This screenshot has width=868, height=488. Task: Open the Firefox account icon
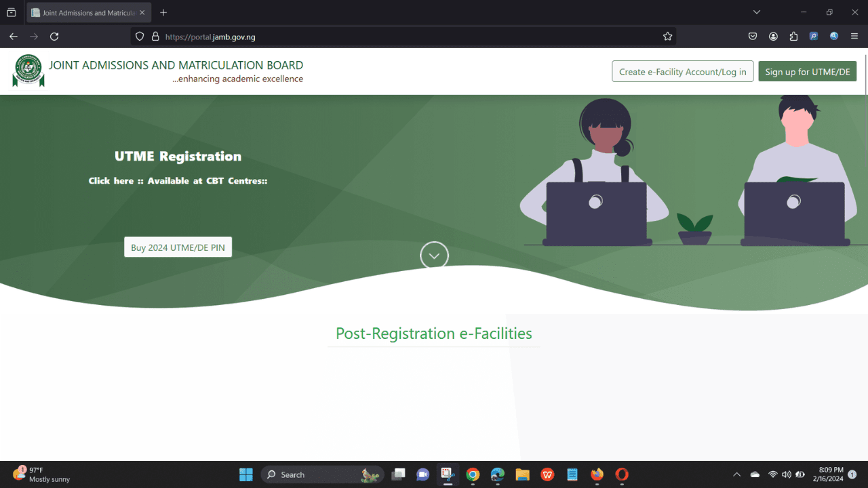(773, 37)
